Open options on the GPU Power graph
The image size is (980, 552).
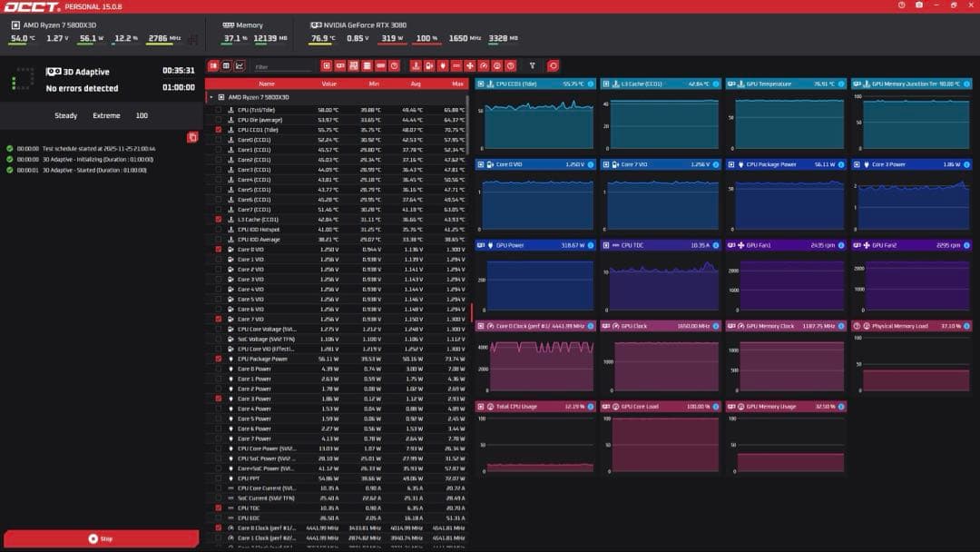pyautogui.click(x=590, y=245)
